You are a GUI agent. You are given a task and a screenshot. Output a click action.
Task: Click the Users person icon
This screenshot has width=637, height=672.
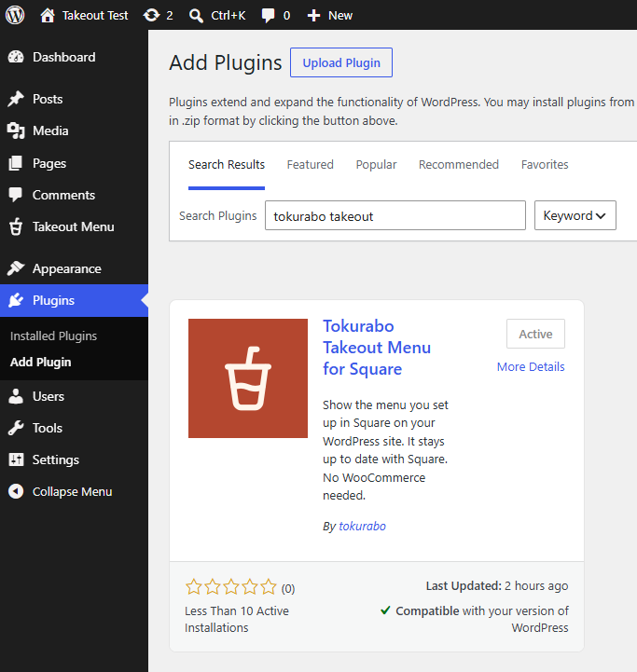point(16,396)
